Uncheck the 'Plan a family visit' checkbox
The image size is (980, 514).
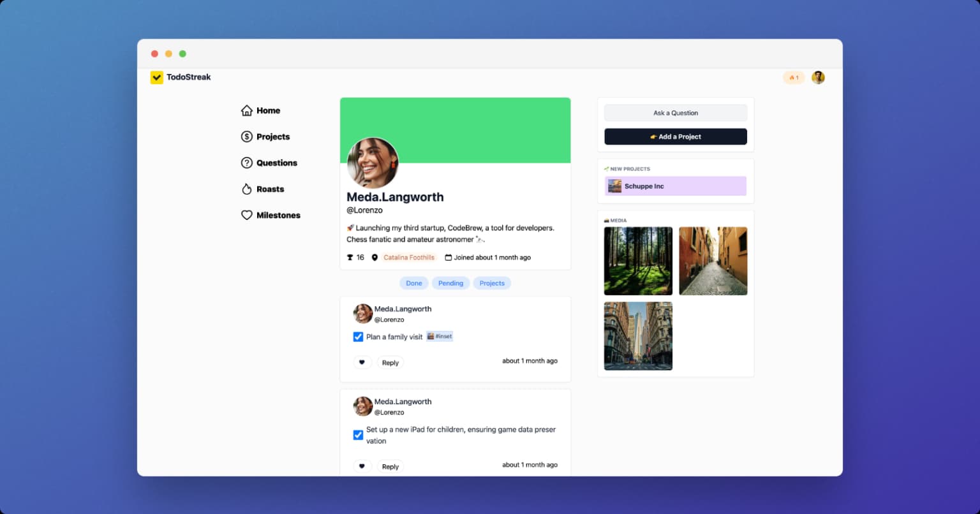(358, 337)
